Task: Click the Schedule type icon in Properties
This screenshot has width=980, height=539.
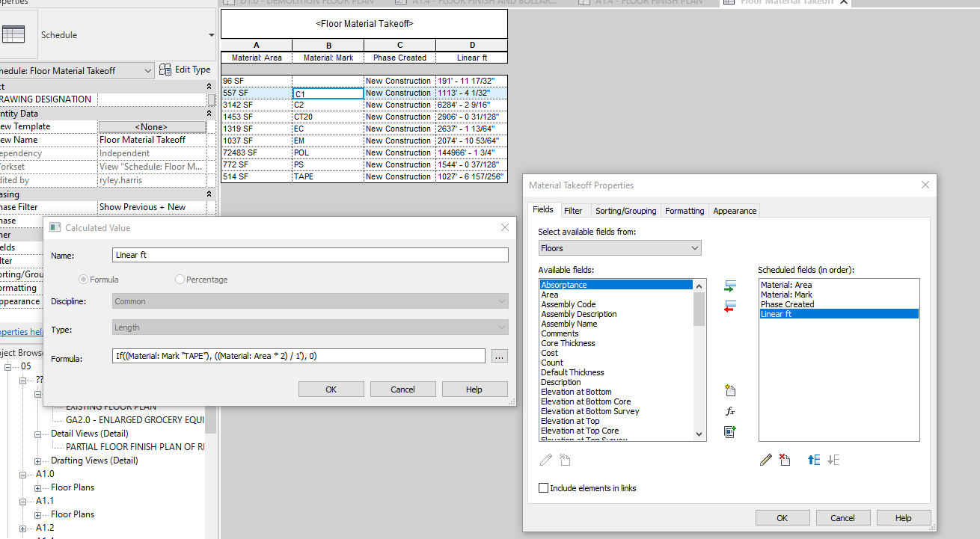Action: click(13, 34)
